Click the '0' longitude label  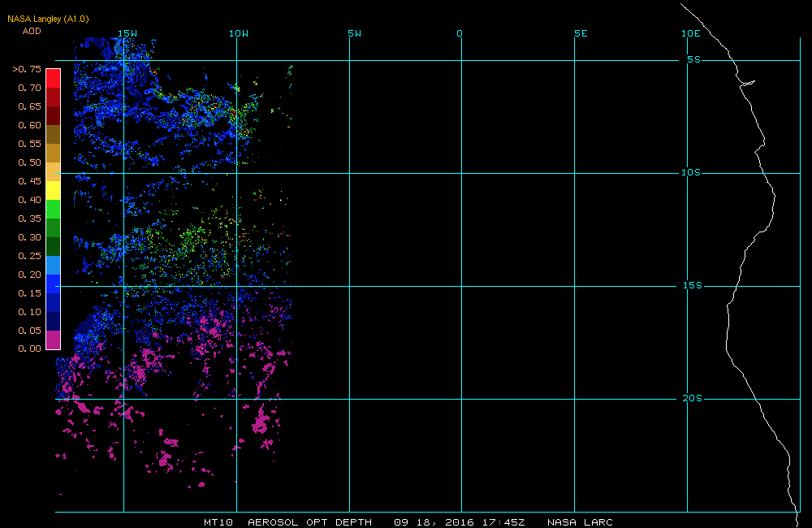[x=460, y=33]
